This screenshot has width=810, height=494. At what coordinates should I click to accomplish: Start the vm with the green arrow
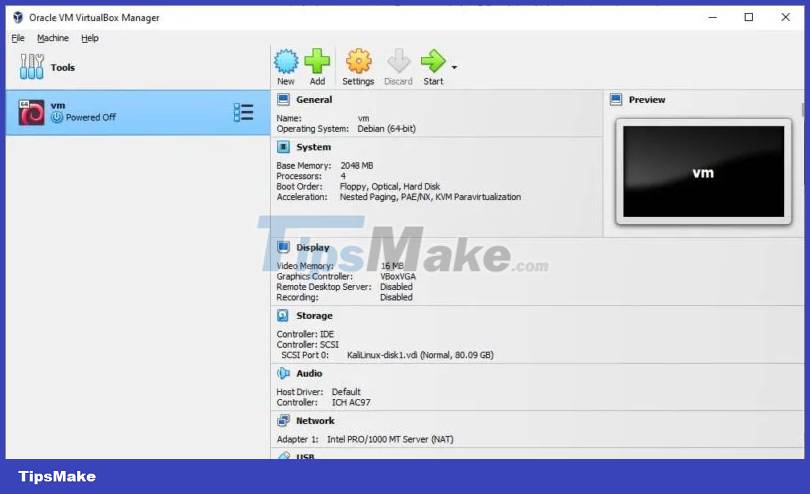coord(433,61)
